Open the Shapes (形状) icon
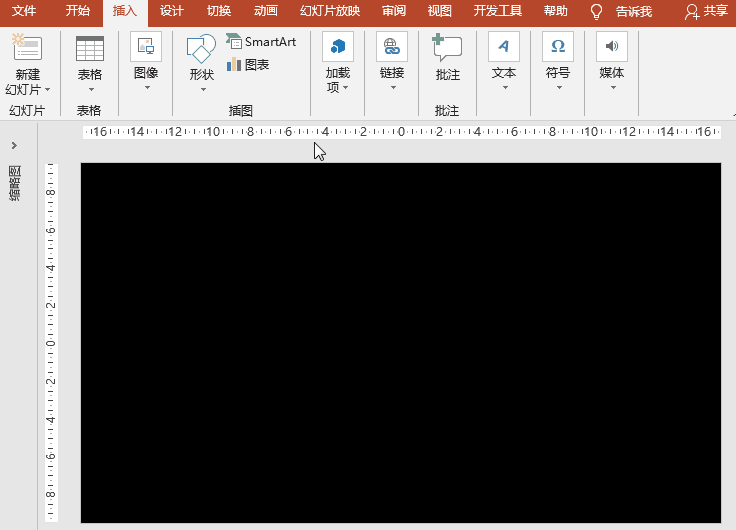 pos(201,49)
